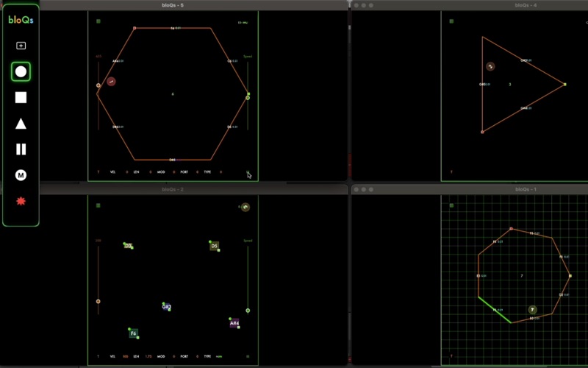Adjust the Speed slider in bloQs - 2

(248, 311)
